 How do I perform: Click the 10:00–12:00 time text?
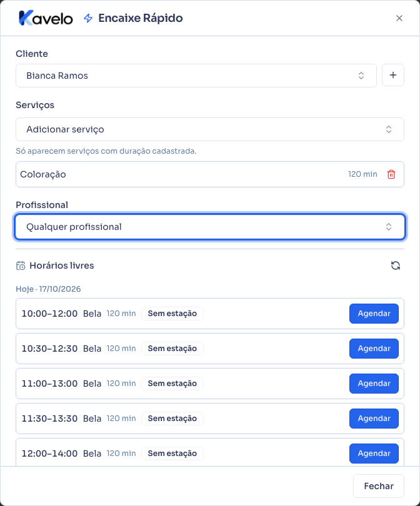[x=49, y=314]
